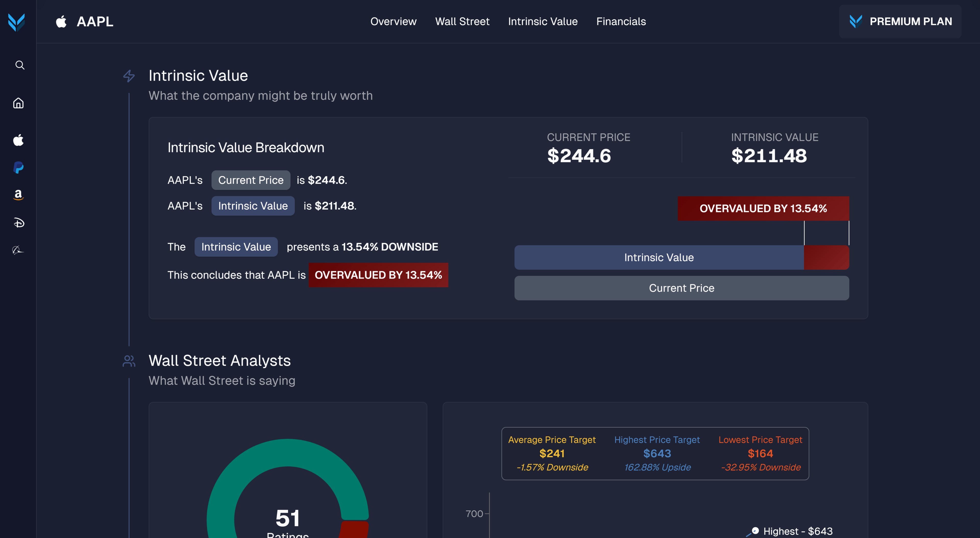Click the Lowest Price Target $164 value

(x=760, y=453)
